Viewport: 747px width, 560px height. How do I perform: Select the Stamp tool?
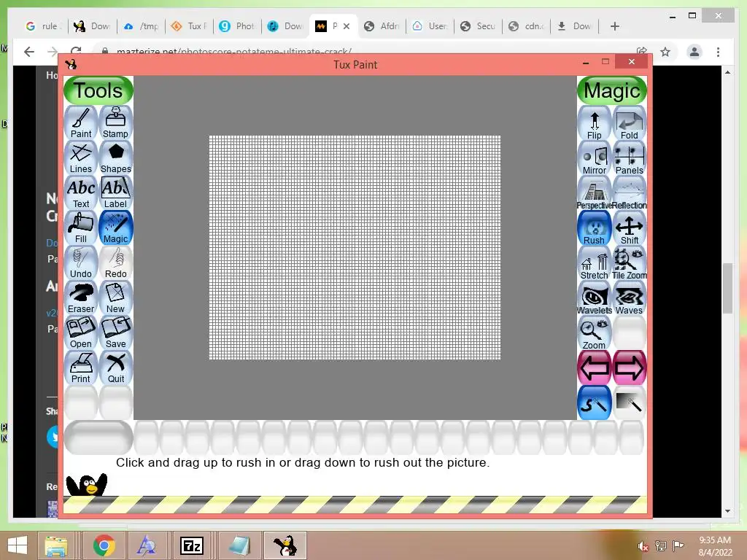(x=116, y=122)
